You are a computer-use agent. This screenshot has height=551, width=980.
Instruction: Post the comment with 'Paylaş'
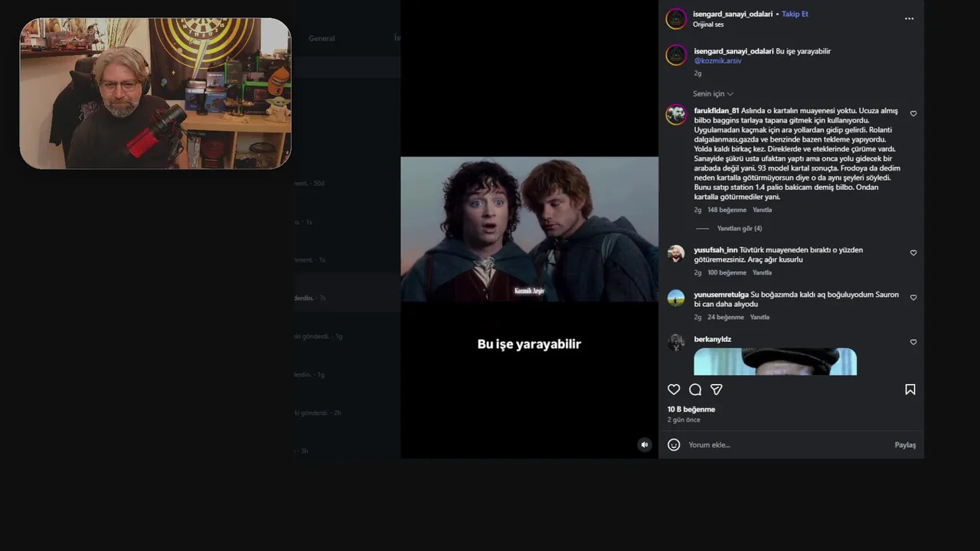(x=905, y=445)
